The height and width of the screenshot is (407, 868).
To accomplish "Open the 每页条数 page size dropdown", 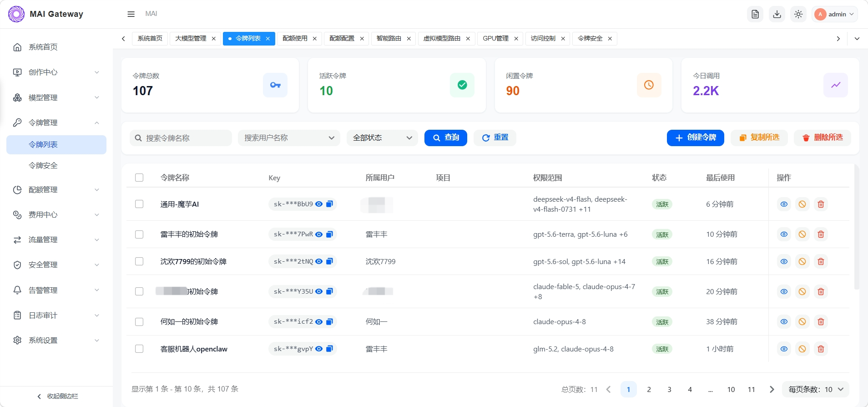I will (x=816, y=389).
